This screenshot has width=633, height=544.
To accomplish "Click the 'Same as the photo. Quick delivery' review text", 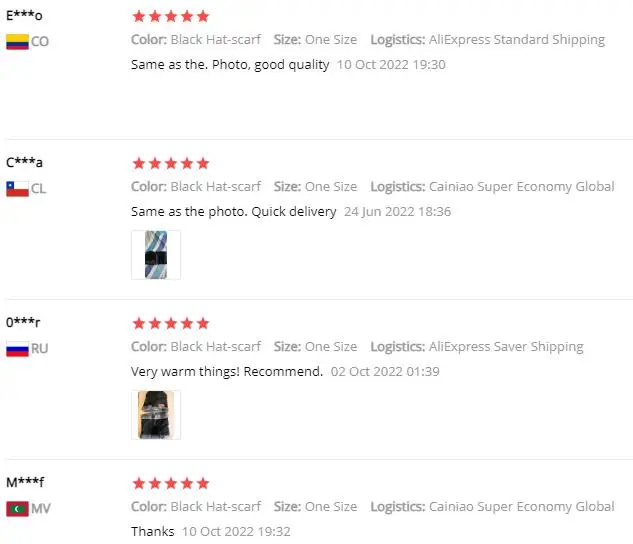I will 233,211.
